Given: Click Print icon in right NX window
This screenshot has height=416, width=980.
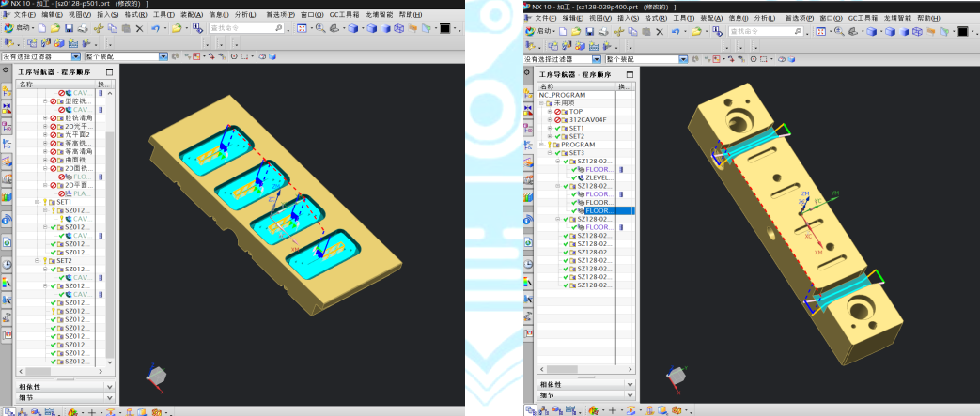Looking at the screenshot, I should click(x=602, y=32).
